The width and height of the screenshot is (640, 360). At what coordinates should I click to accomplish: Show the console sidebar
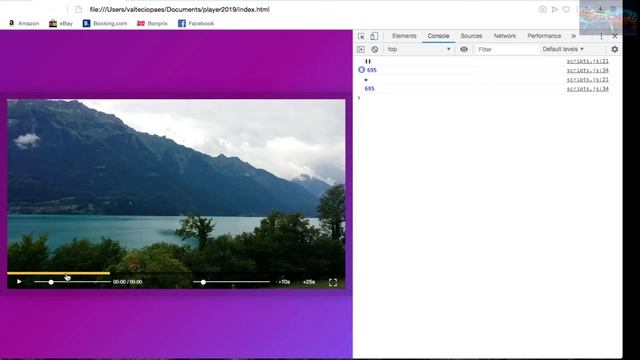(361, 49)
